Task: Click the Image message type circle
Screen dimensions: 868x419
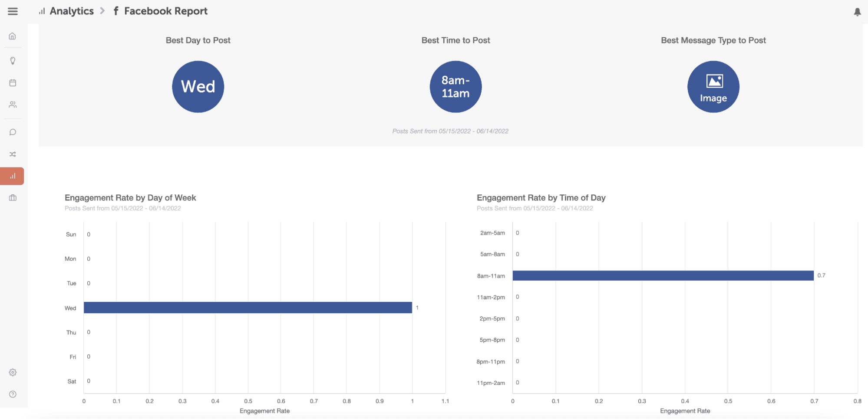Action: click(x=713, y=87)
